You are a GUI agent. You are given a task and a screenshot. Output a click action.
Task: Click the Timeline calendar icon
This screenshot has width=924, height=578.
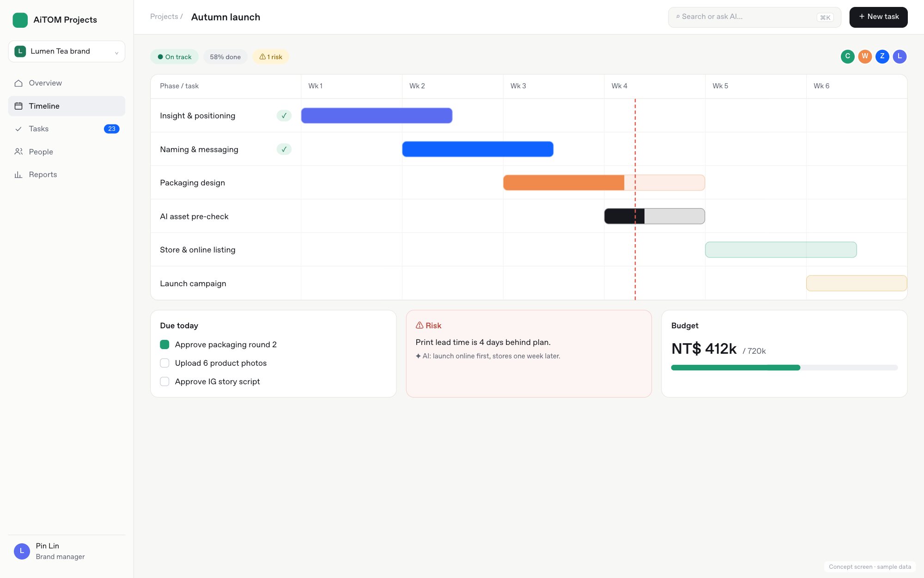pos(18,106)
